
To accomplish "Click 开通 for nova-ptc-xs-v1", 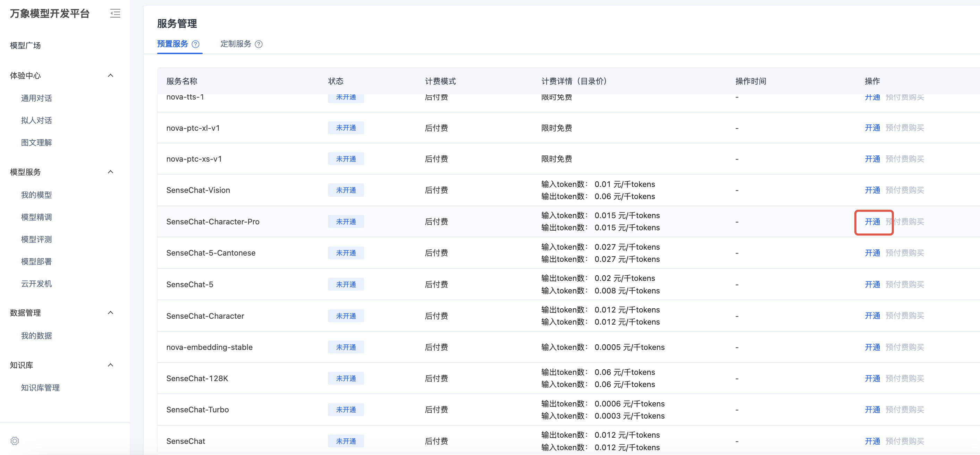I will (872, 159).
